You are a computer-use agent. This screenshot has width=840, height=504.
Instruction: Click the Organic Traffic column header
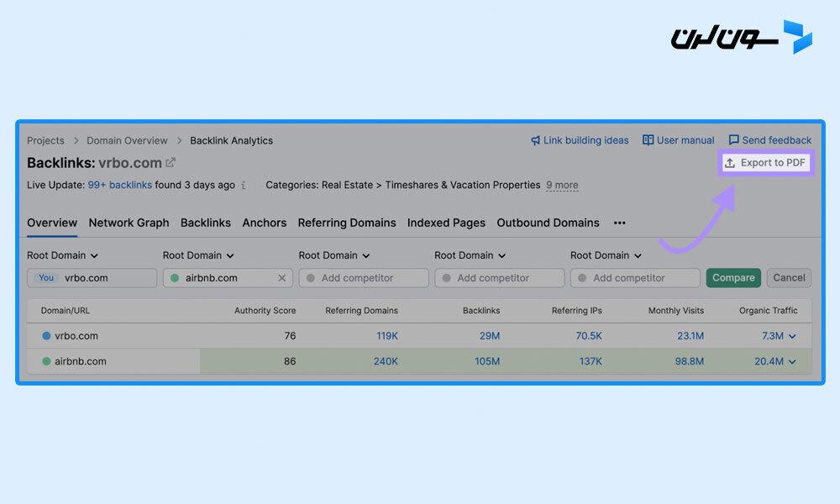point(769,311)
